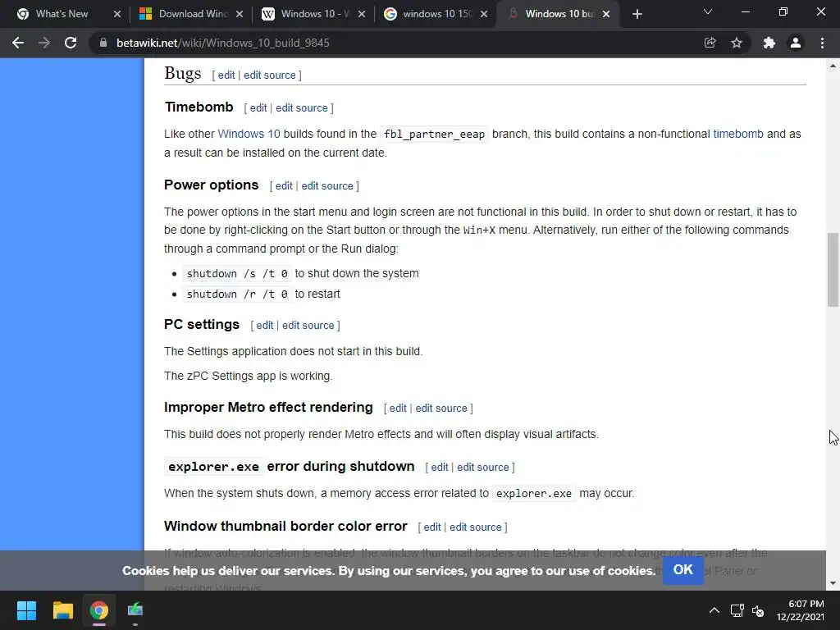View site information via the lock icon

[103, 43]
